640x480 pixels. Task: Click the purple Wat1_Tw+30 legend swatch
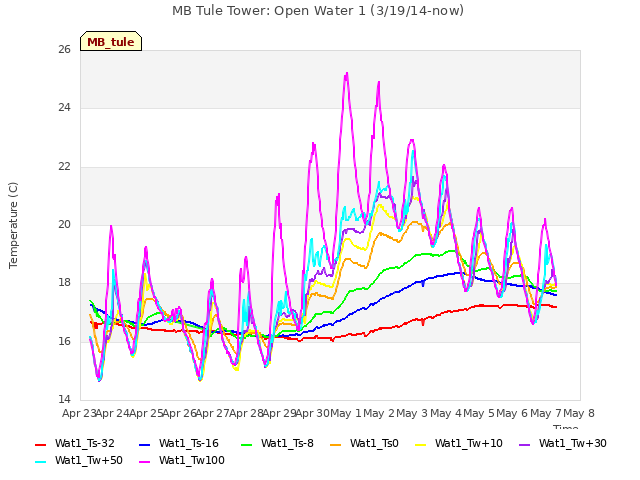tap(524, 444)
